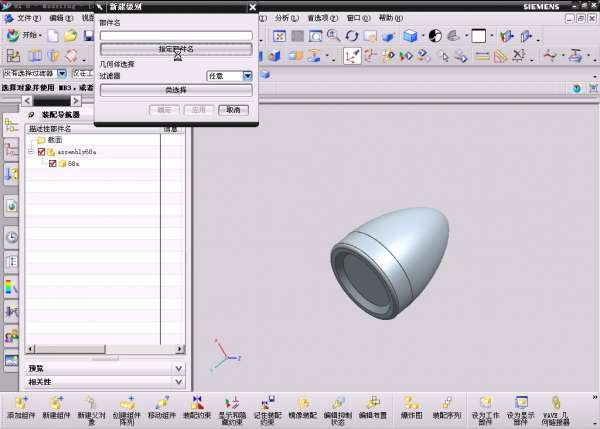Open the 首选项 (Preferences) menu
This screenshot has width=600, height=429.
[320, 18]
